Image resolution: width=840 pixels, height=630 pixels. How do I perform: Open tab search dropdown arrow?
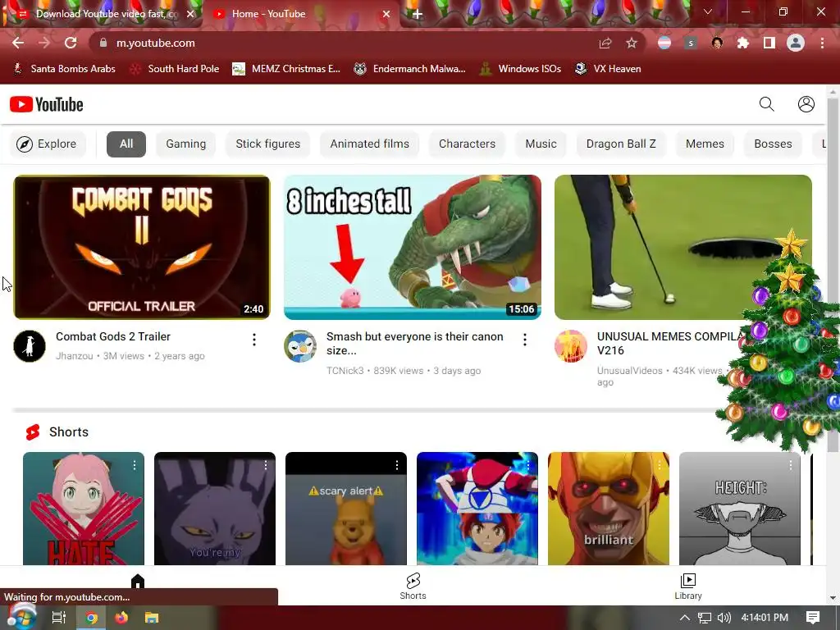[x=708, y=11]
